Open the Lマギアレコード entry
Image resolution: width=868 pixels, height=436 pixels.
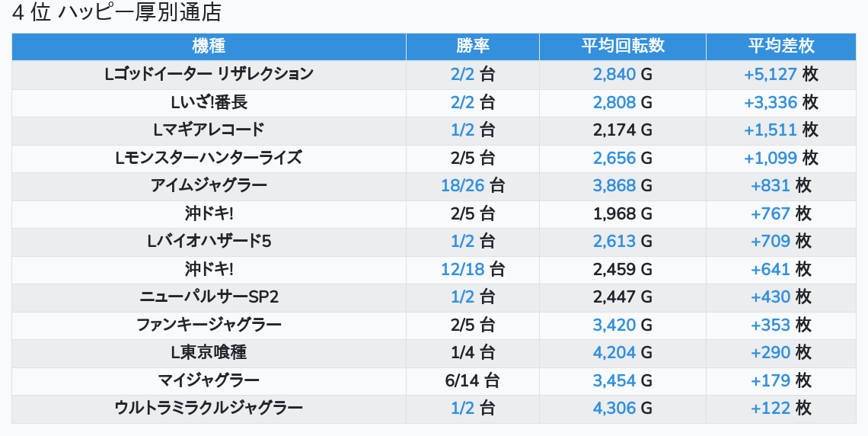pos(209,130)
